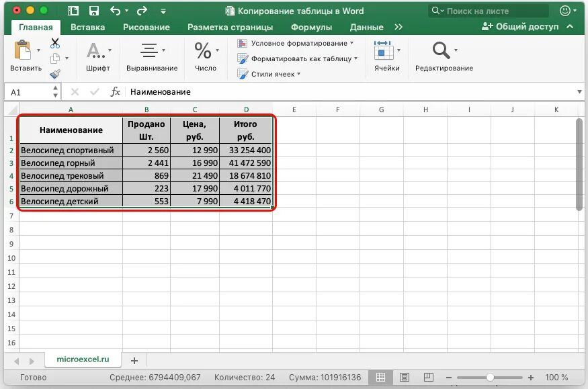
Task: Click the Paste clipboard icon
Action: [x=22, y=50]
